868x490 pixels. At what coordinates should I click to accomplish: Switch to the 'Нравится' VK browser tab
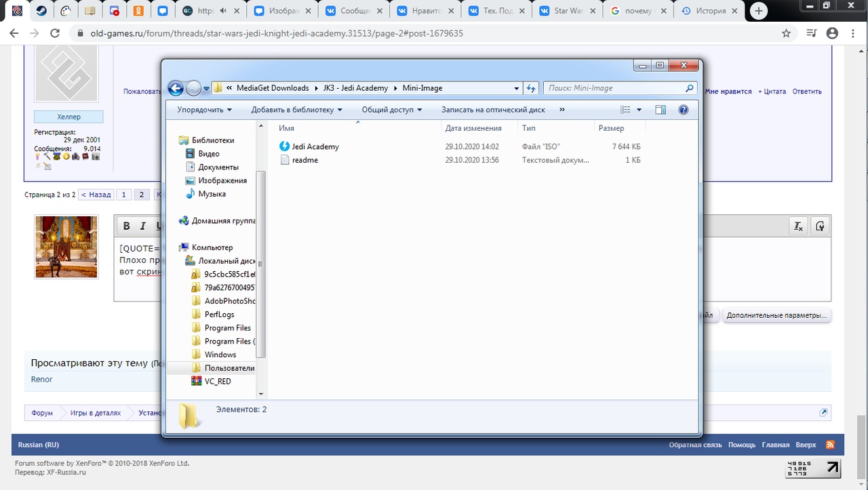click(x=425, y=11)
